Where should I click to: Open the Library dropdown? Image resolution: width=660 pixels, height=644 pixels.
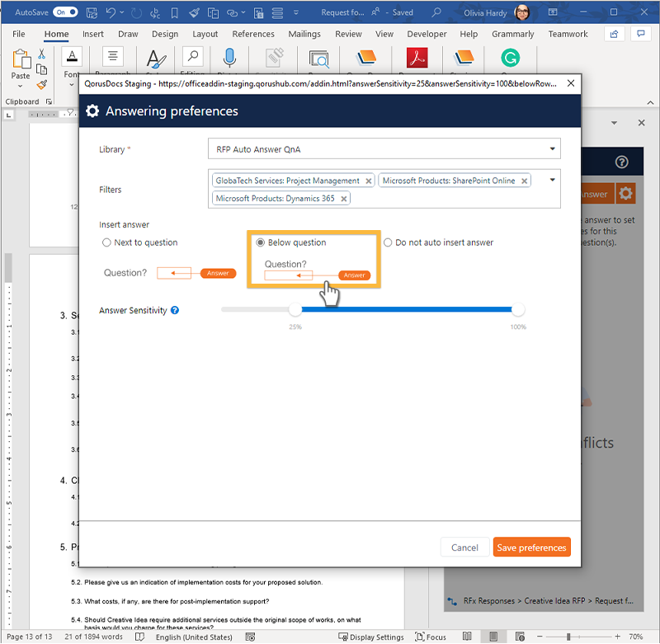pos(384,149)
